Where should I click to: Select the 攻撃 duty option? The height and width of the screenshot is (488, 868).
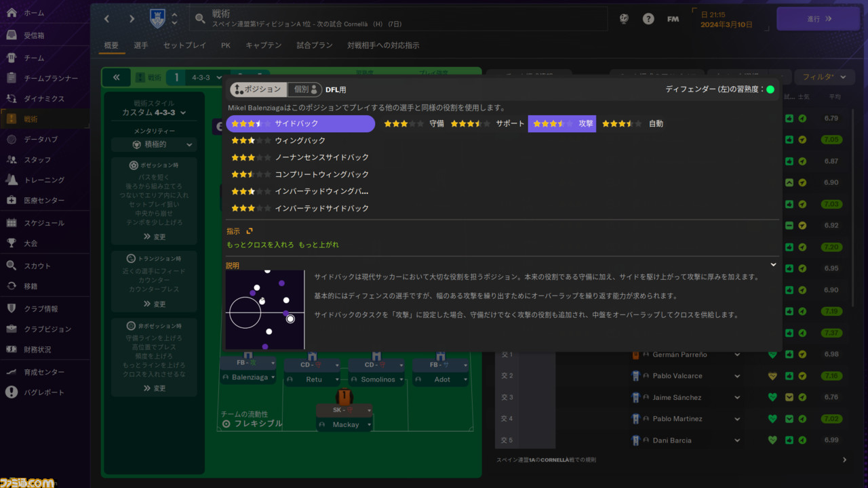(x=562, y=123)
